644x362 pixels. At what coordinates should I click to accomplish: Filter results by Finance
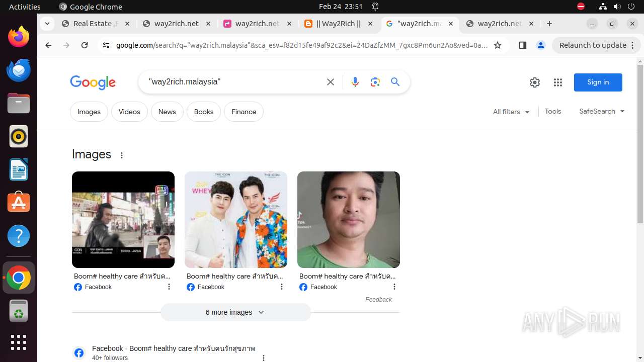click(x=244, y=112)
